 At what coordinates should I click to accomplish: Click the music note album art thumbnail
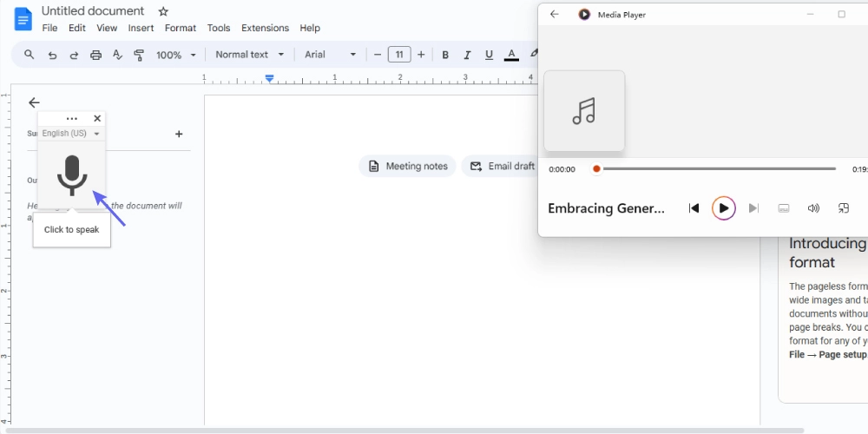(x=584, y=111)
